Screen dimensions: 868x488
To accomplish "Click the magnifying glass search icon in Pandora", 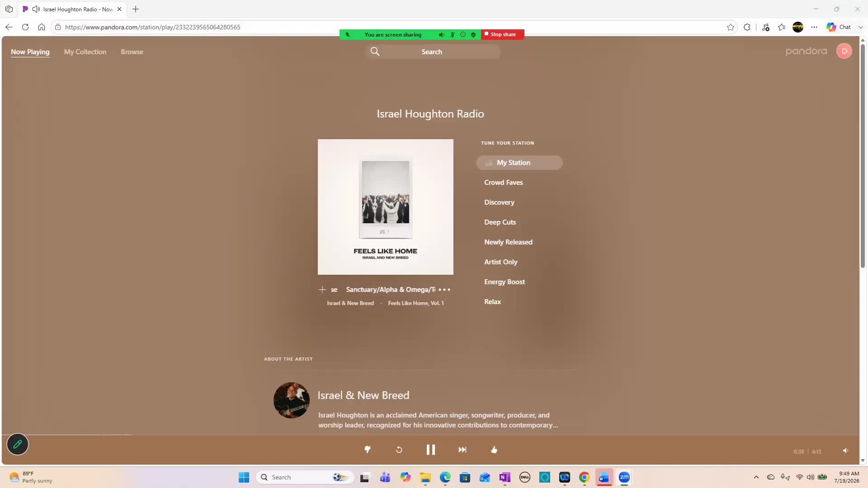I will (375, 52).
